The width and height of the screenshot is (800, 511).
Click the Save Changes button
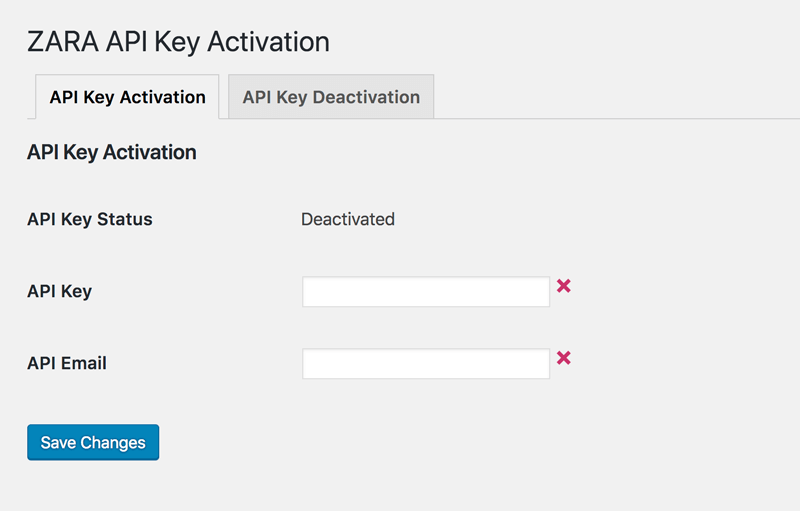[93, 442]
